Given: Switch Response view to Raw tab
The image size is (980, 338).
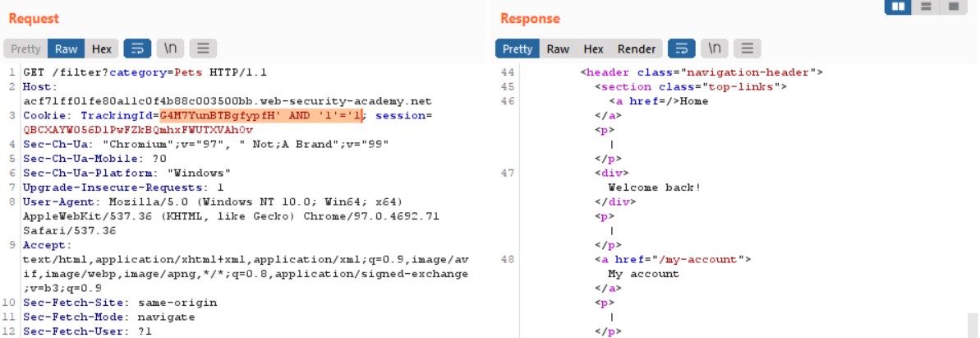Looking at the screenshot, I should click(x=558, y=49).
